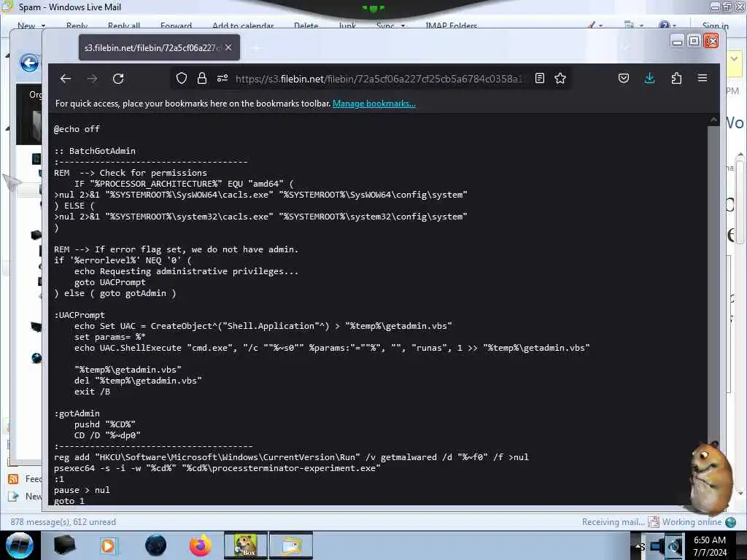
Task: Open the tracking protection shield icon
Action: click(x=182, y=78)
